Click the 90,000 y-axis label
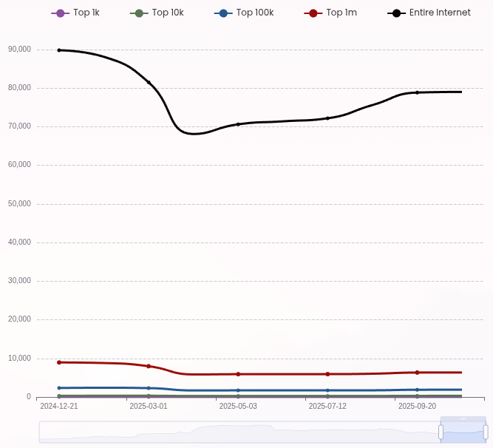This screenshot has height=448, width=493. [19, 50]
